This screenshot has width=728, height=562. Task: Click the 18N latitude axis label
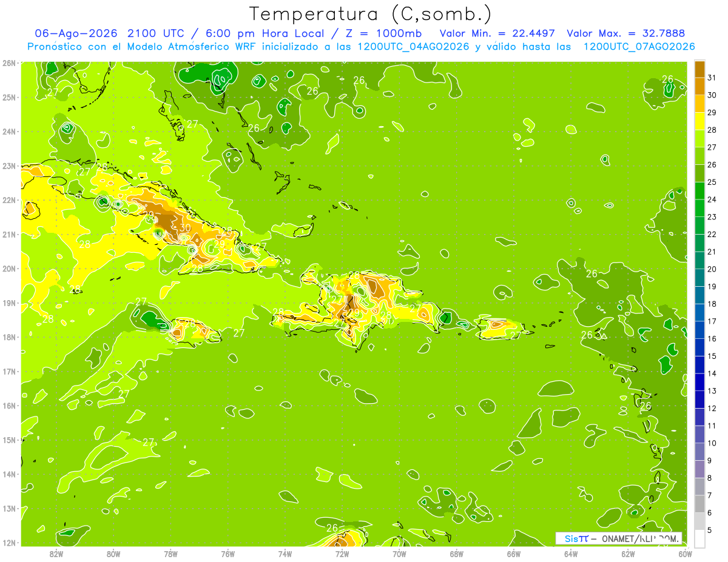coord(8,337)
